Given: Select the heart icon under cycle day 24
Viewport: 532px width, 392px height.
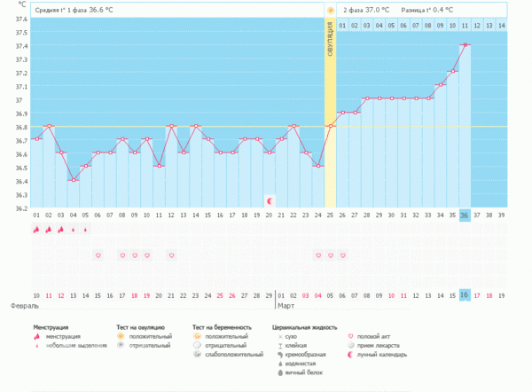Looking at the screenshot, I should (318, 255).
